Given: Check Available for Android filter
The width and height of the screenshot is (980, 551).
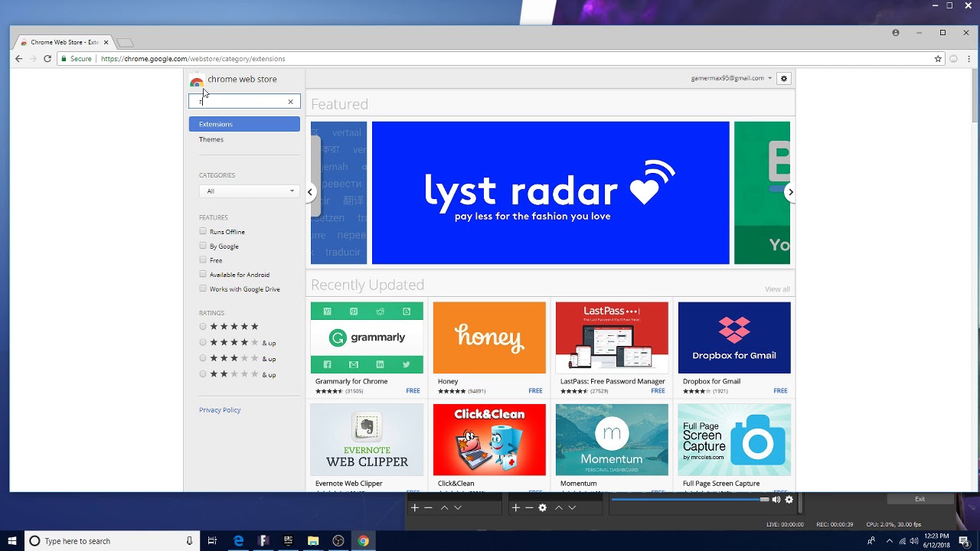Looking at the screenshot, I should tap(203, 274).
